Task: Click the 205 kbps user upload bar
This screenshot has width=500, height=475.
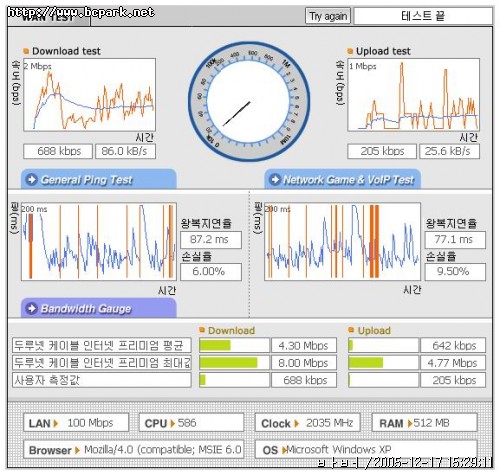Action: pyautogui.click(x=383, y=380)
